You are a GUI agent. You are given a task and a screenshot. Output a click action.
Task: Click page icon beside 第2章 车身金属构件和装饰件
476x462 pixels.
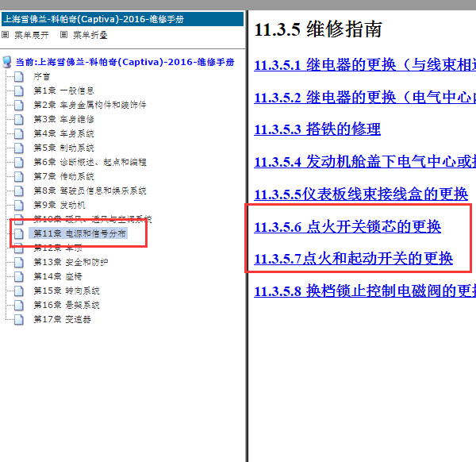pyautogui.click(x=19, y=105)
